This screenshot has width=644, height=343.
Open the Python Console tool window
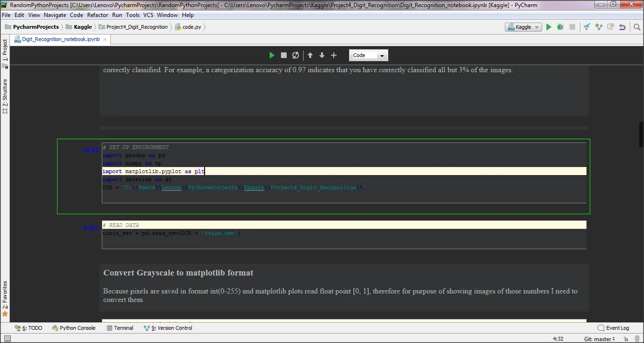click(x=74, y=328)
